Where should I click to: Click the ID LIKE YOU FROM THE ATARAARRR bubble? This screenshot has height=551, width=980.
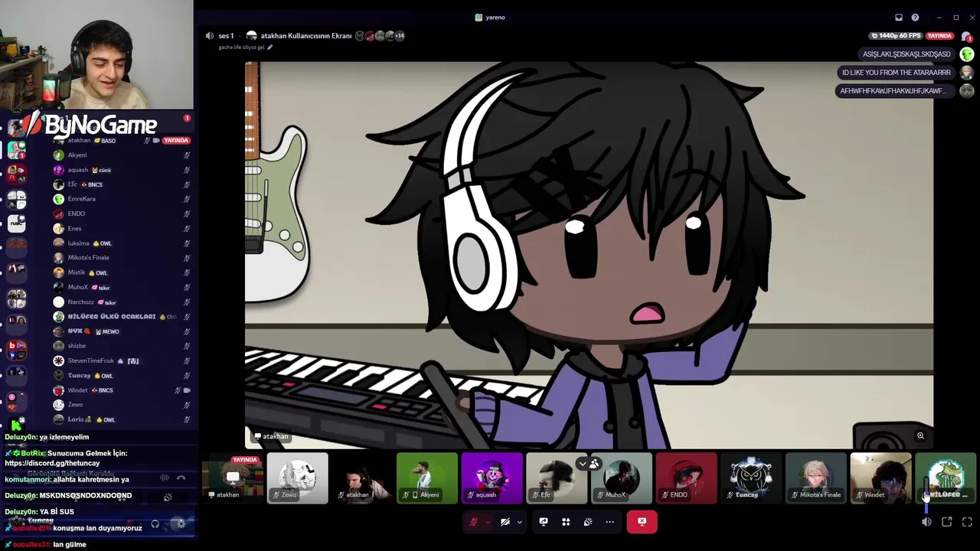(x=897, y=73)
